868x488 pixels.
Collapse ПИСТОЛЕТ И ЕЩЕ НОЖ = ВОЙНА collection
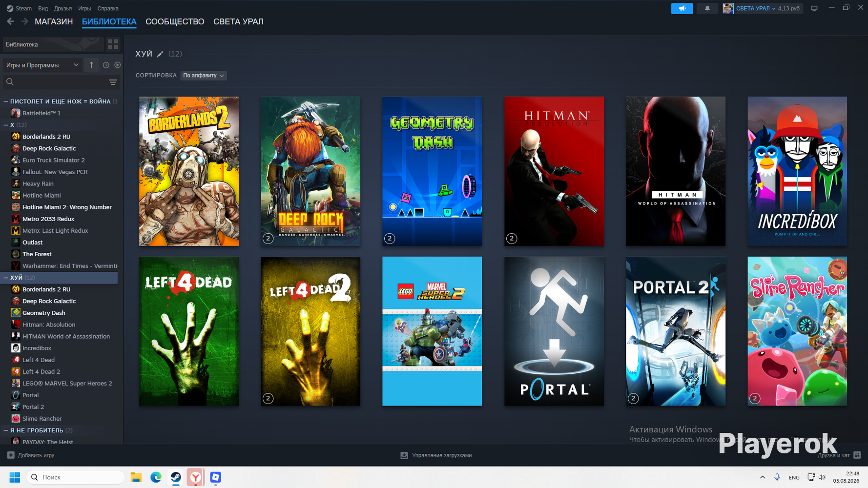click(6, 102)
